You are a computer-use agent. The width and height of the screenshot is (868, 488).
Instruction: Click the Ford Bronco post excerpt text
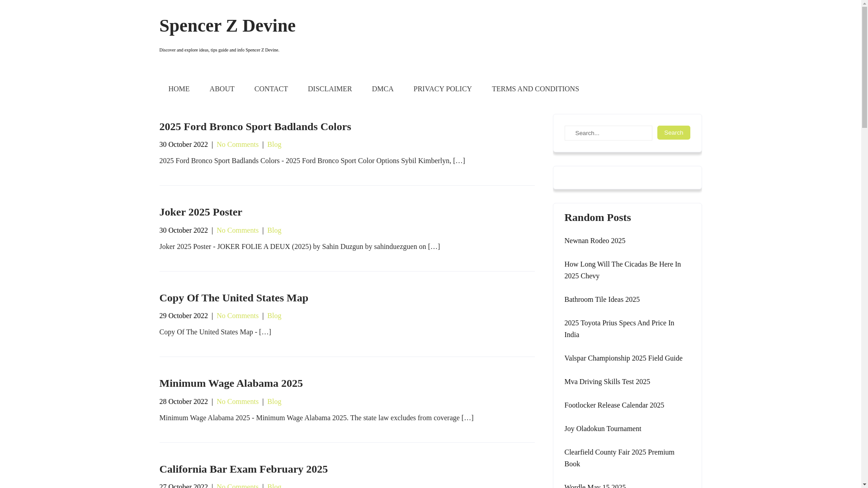tap(312, 161)
